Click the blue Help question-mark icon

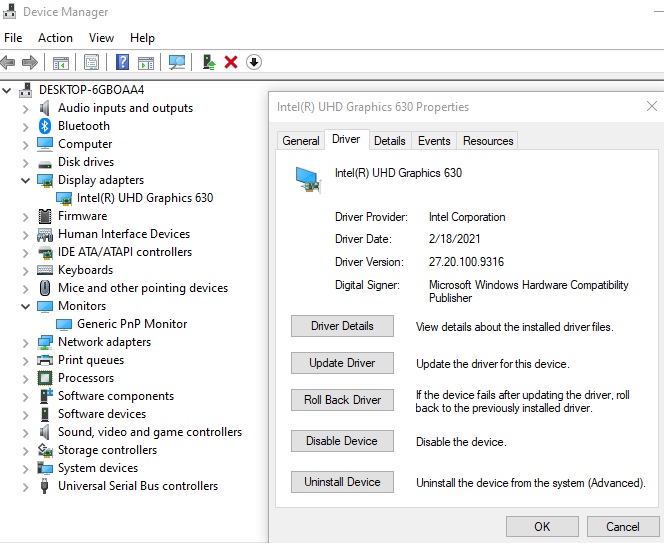click(x=122, y=62)
